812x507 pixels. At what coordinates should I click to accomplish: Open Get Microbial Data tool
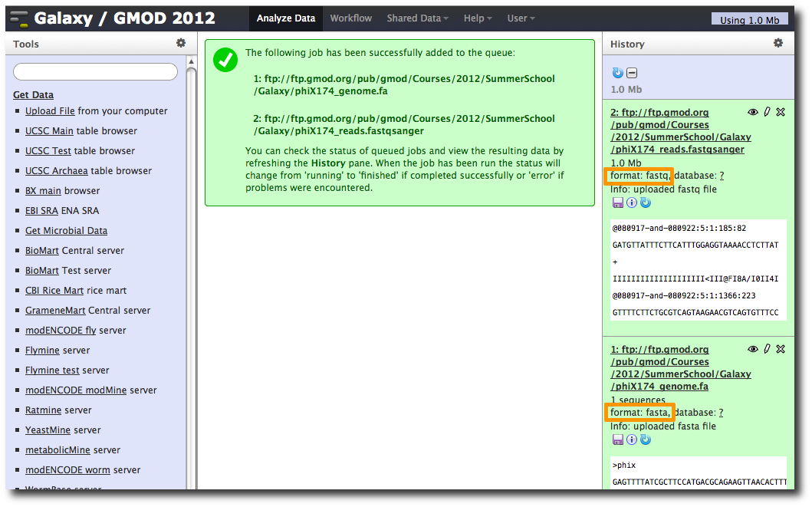[x=66, y=230]
